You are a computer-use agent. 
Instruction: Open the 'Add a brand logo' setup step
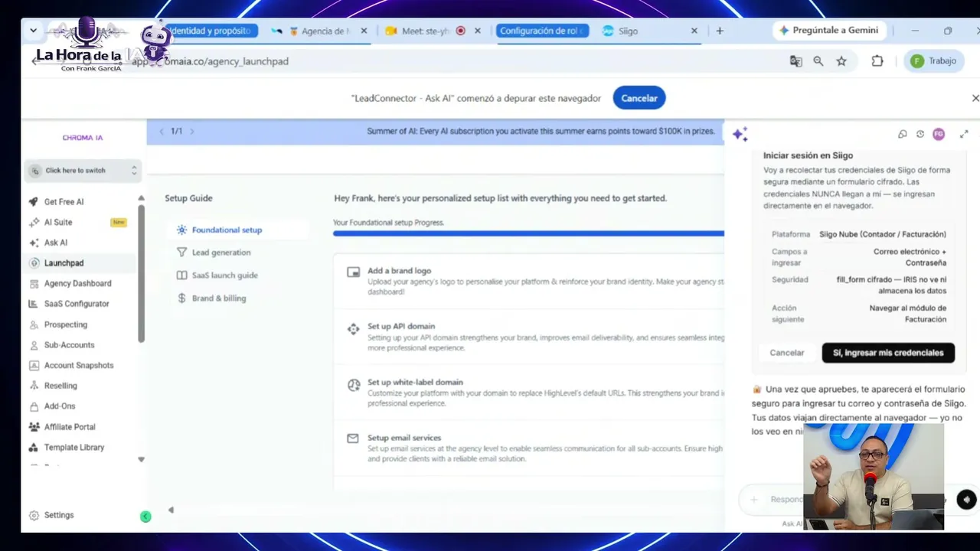[x=529, y=281]
